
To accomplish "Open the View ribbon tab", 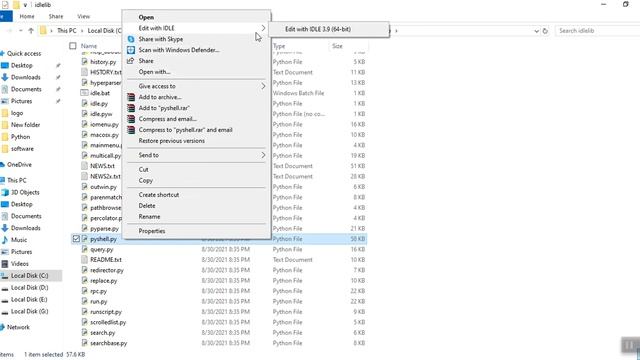I will pyautogui.click(x=83, y=16).
